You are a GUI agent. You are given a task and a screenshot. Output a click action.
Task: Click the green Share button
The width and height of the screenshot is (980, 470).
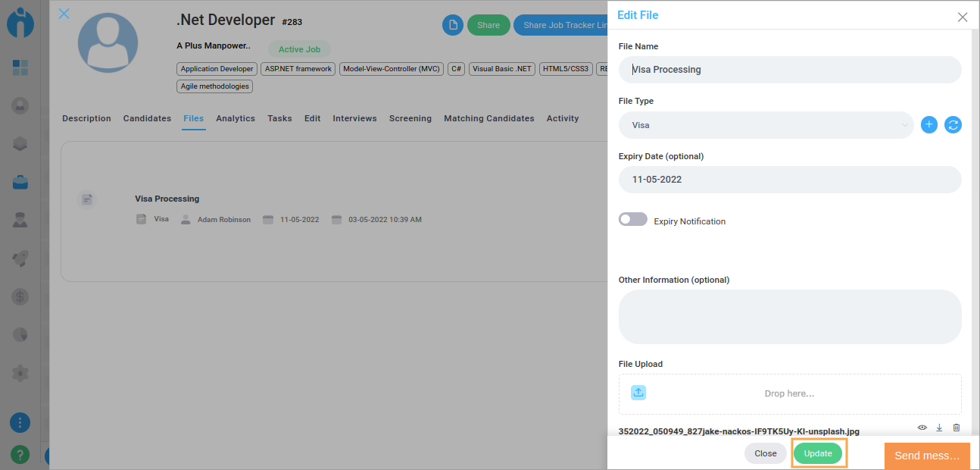coord(488,25)
